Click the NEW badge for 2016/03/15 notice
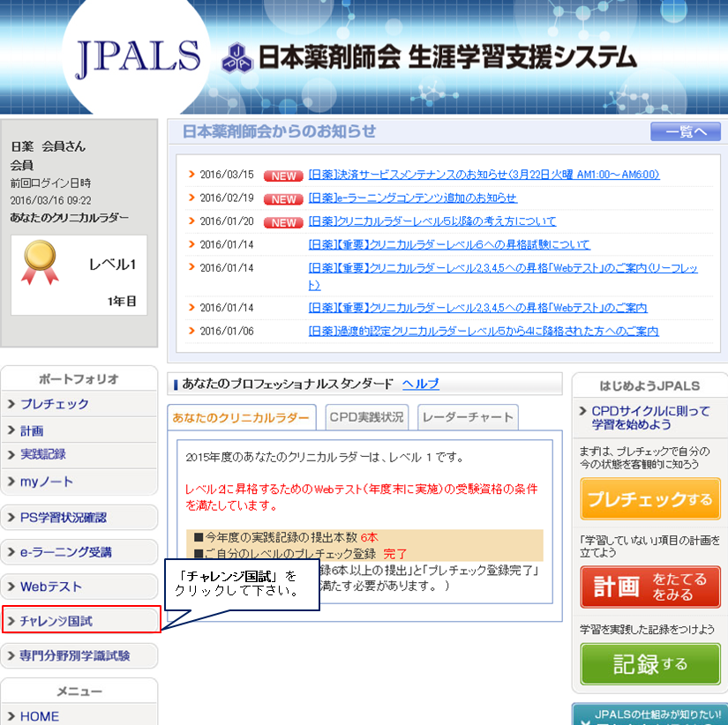Screen dimensions: 728x725 point(283,176)
